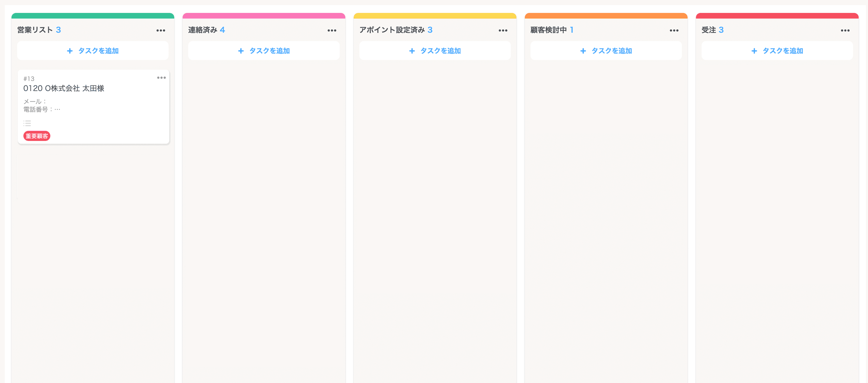Open the アポイント設定済み column options menu
The image size is (868, 383).
pos(503,30)
